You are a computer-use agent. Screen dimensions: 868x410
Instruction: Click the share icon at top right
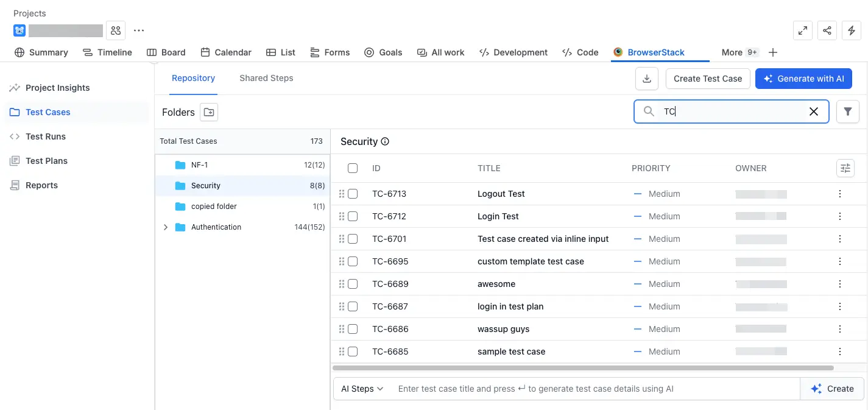click(827, 30)
